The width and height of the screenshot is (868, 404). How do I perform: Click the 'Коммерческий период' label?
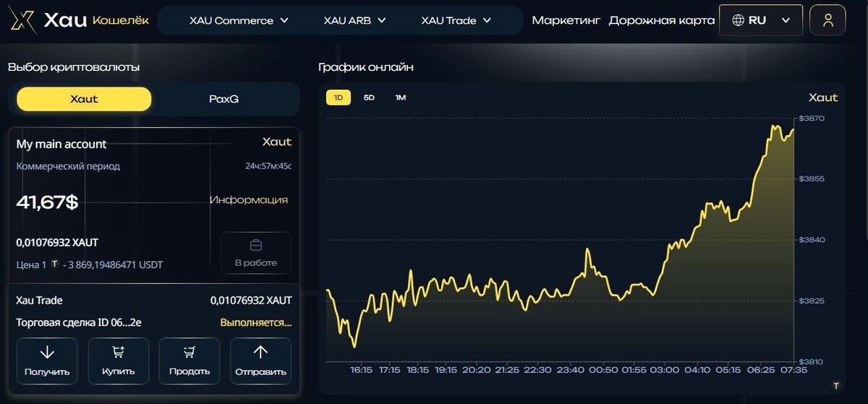[x=68, y=166]
